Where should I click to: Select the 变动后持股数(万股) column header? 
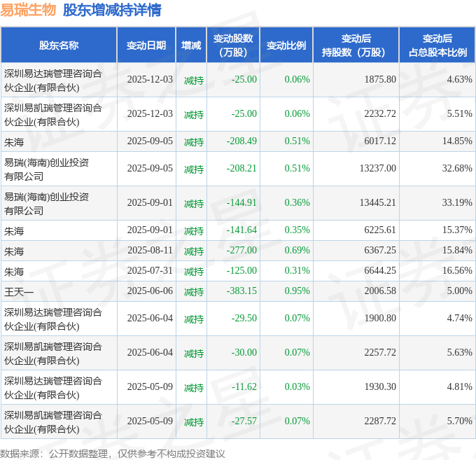[356, 46]
